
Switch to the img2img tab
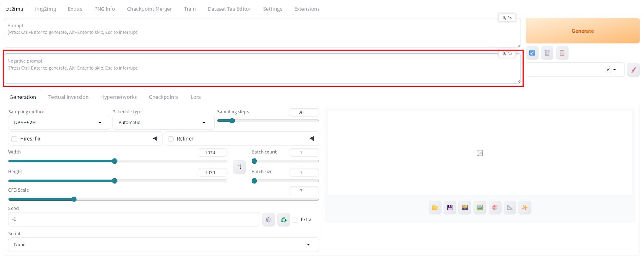[45, 9]
